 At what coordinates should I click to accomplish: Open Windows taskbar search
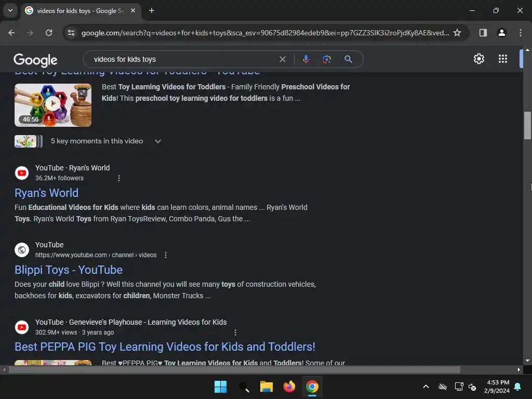[x=244, y=387]
